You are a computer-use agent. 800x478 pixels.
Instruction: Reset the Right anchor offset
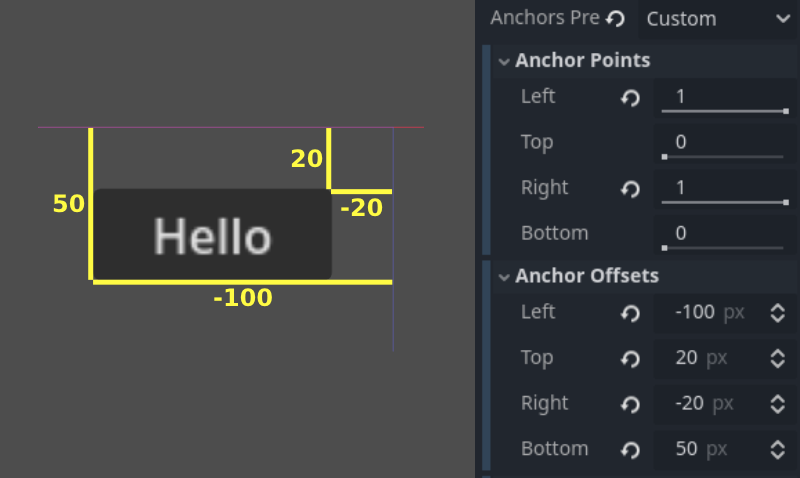(x=630, y=404)
